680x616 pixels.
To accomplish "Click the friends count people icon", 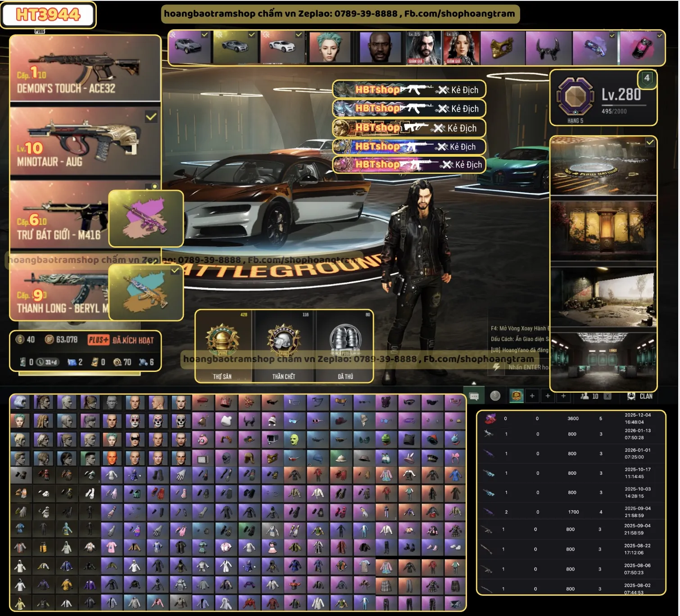I will [585, 396].
